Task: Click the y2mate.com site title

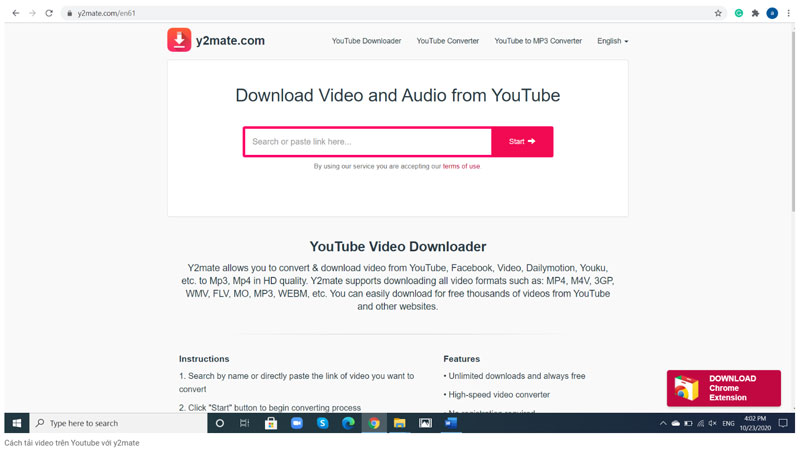Action: [230, 40]
